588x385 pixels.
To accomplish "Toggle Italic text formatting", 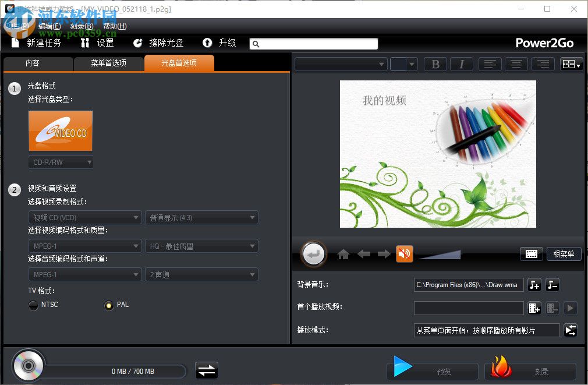I will [x=462, y=64].
